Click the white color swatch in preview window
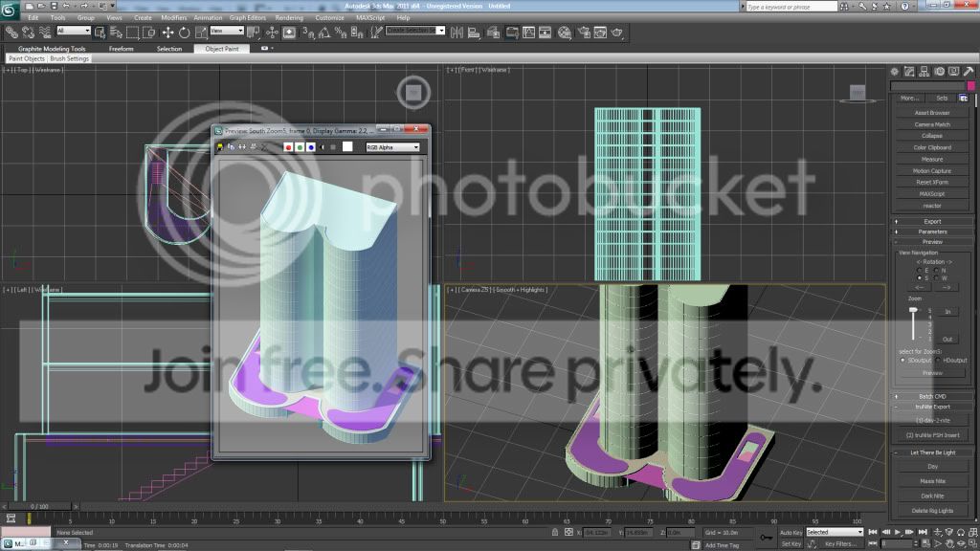The image size is (980, 551). (347, 146)
